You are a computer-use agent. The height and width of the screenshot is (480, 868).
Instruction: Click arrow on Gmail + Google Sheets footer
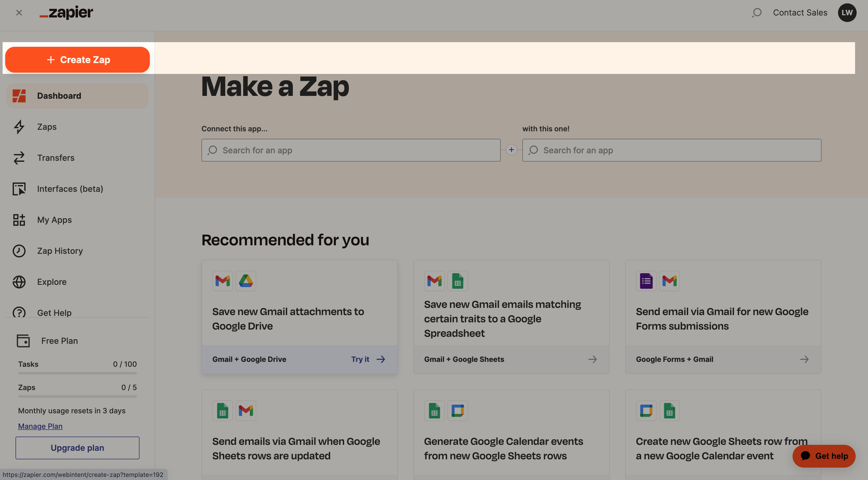click(x=592, y=359)
